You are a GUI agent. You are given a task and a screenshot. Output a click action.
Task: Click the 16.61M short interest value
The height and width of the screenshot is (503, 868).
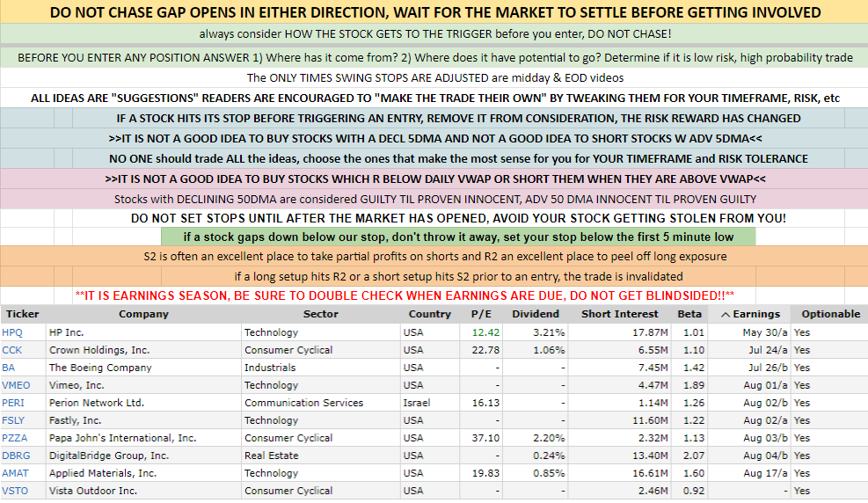pyautogui.click(x=650, y=473)
